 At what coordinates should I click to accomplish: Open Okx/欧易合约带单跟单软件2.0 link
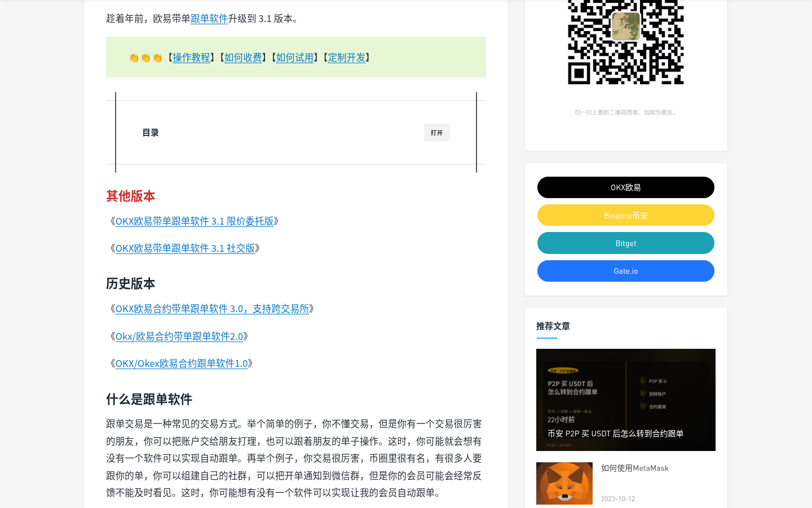click(x=179, y=336)
